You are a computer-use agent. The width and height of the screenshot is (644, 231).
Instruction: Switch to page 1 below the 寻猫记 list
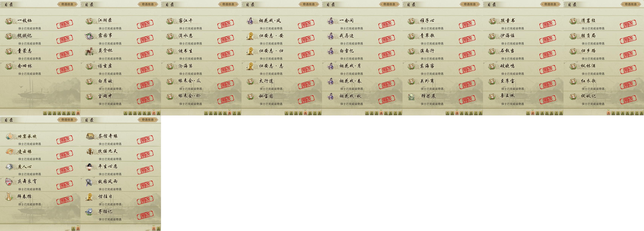point(154,229)
